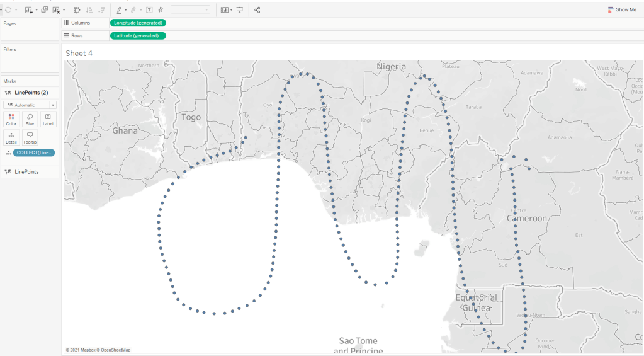Click the Duplicate sheet icon
The width and height of the screenshot is (644, 356).
click(45, 10)
